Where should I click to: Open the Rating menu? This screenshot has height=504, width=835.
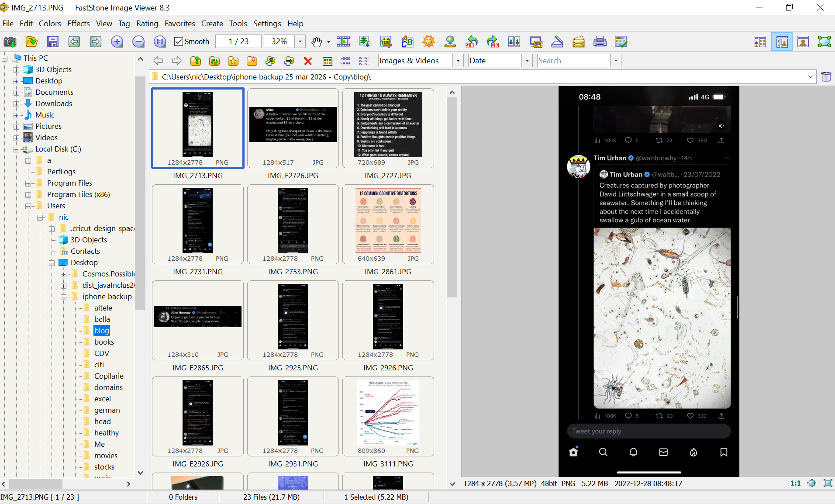(147, 24)
